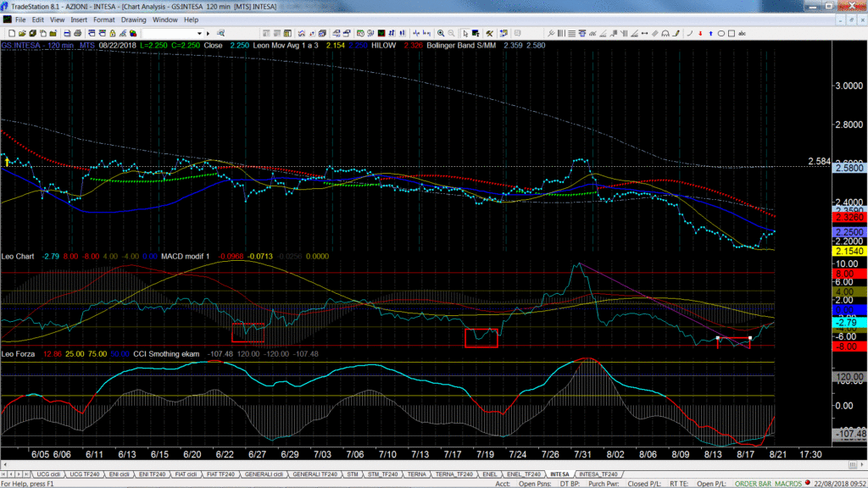This screenshot has width=868, height=488.
Task: Select the red down arrow drawing tool
Action: [x=700, y=34]
